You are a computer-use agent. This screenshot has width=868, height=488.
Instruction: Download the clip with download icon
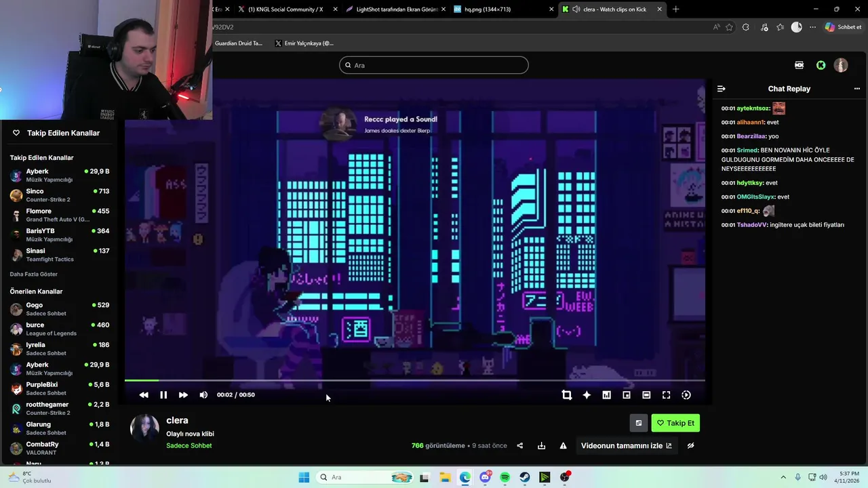(541, 446)
